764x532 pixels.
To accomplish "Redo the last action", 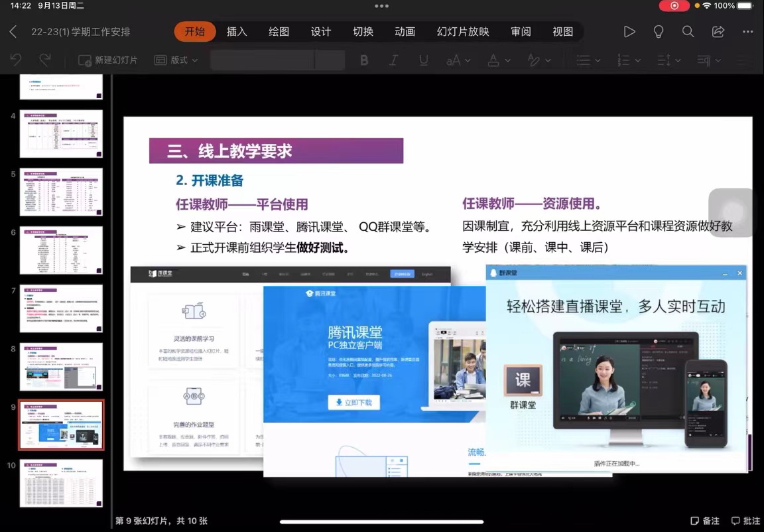I will coord(44,60).
